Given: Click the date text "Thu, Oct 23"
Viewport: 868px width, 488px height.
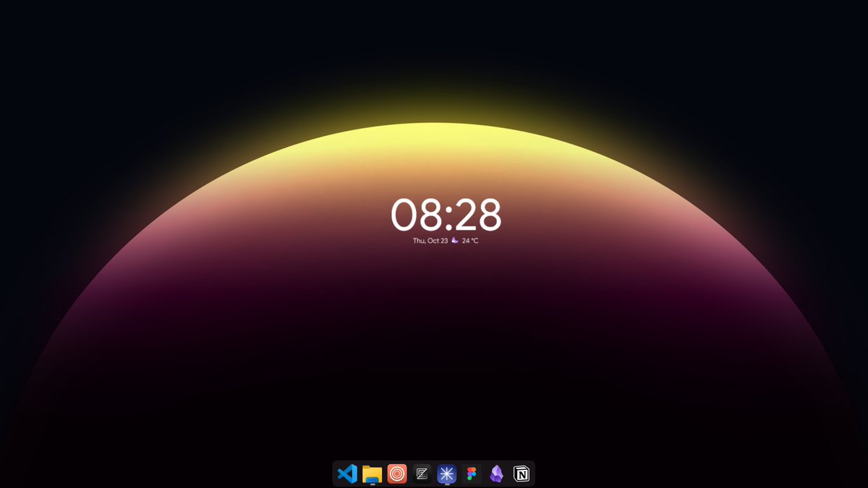Looking at the screenshot, I should pos(430,241).
